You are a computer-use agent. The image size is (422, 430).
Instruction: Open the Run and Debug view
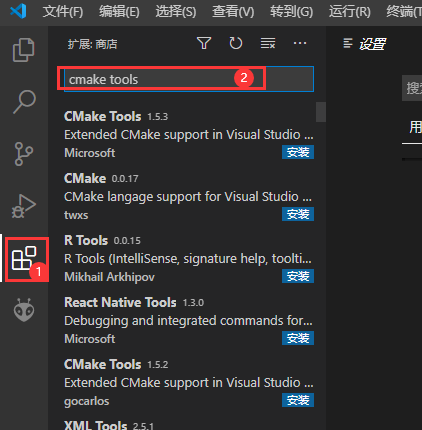click(24, 206)
